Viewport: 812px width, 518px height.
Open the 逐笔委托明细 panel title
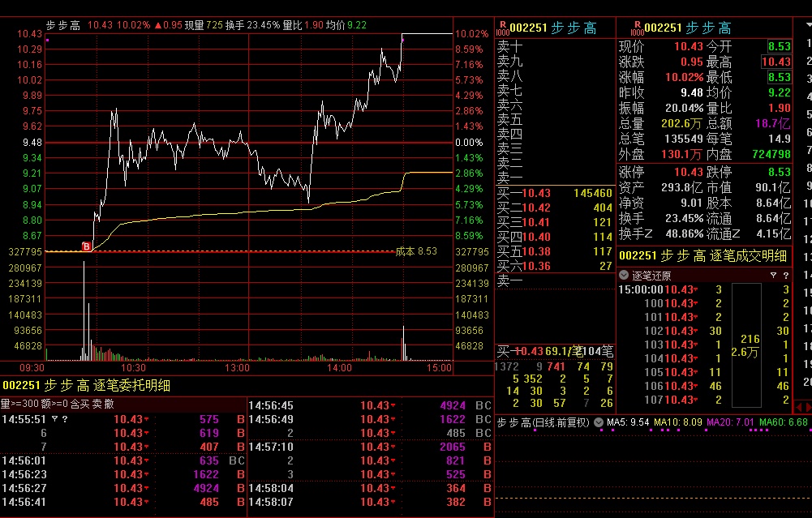click(x=86, y=386)
